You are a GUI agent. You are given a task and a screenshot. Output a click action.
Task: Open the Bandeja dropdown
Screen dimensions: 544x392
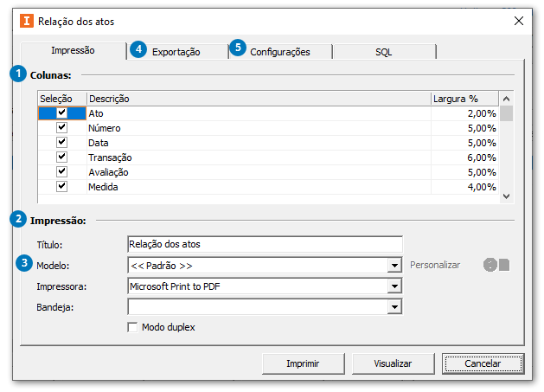tap(394, 306)
